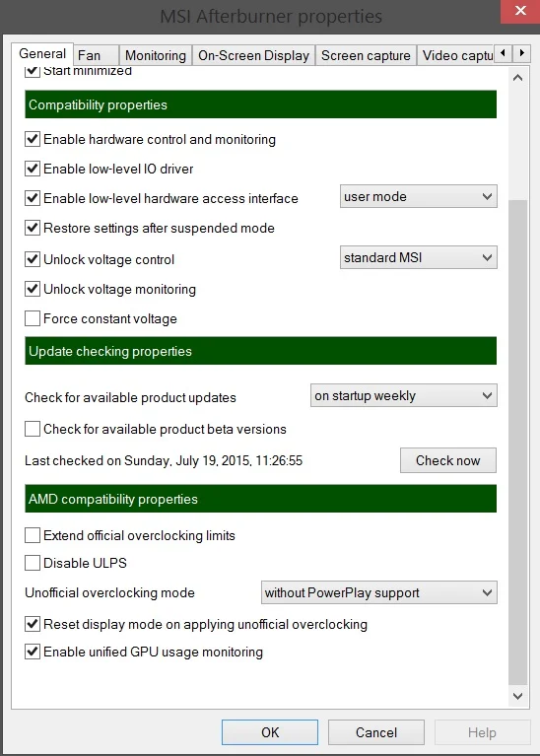Open the standard MSI voltage dropdown
The image size is (540, 756).
coord(418,257)
